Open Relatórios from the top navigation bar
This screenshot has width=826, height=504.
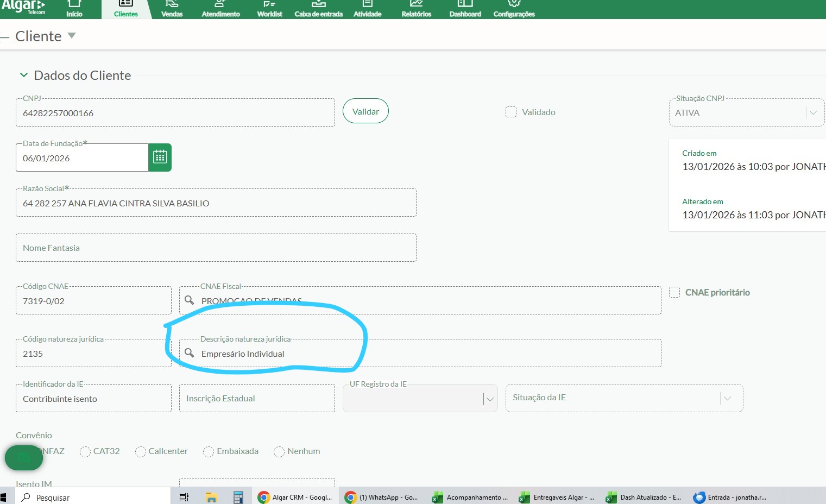416,9
